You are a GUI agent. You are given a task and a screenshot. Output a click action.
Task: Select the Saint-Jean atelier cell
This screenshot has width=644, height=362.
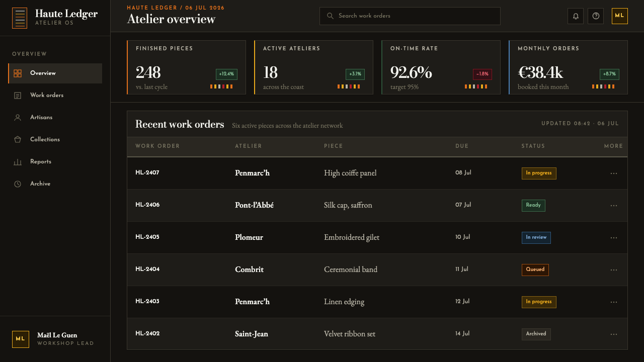pos(252,334)
